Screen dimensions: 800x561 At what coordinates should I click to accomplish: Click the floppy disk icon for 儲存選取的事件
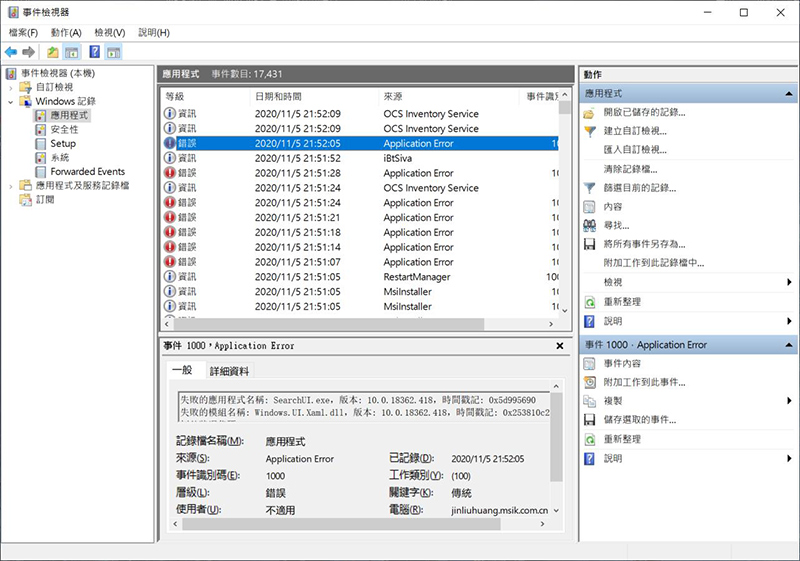(x=590, y=420)
